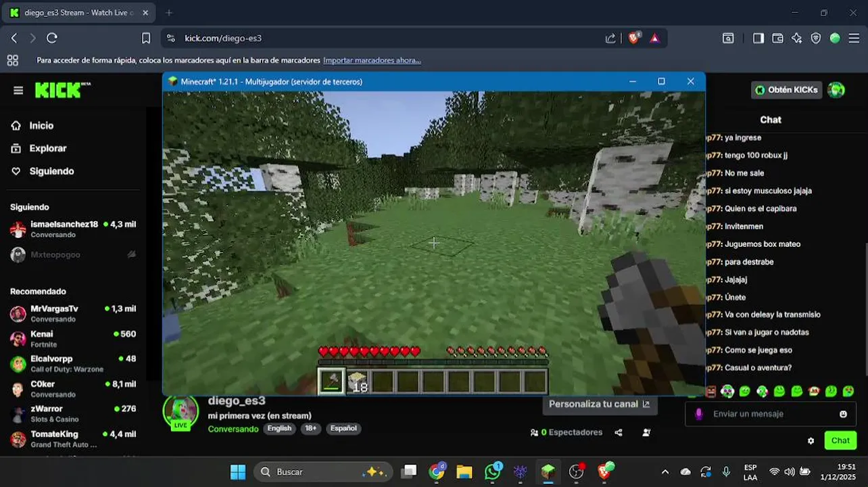This screenshot has height=487, width=868.
Task: Open the Brave Shields lion icon
Action: tap(633, 39)
